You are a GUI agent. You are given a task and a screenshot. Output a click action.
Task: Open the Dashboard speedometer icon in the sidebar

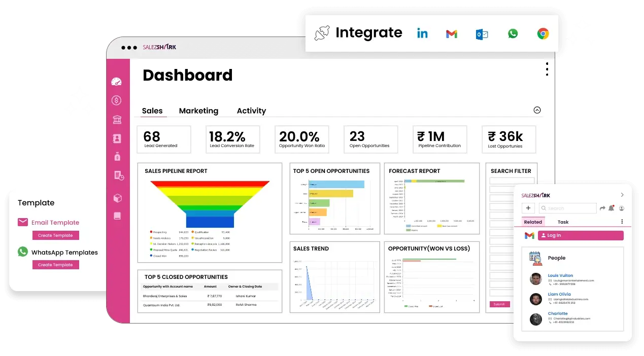pyautogui.click(x=117, y=81)
